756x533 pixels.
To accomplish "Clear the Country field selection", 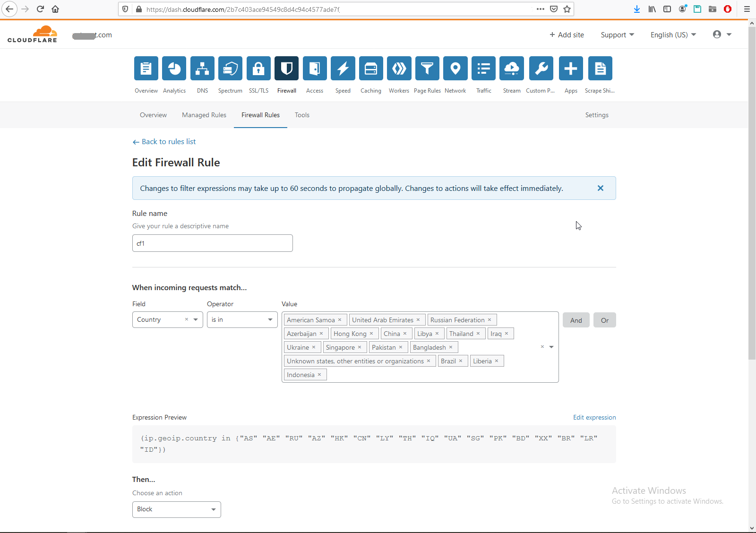I will pyautogui.click(x=187, y=319).
